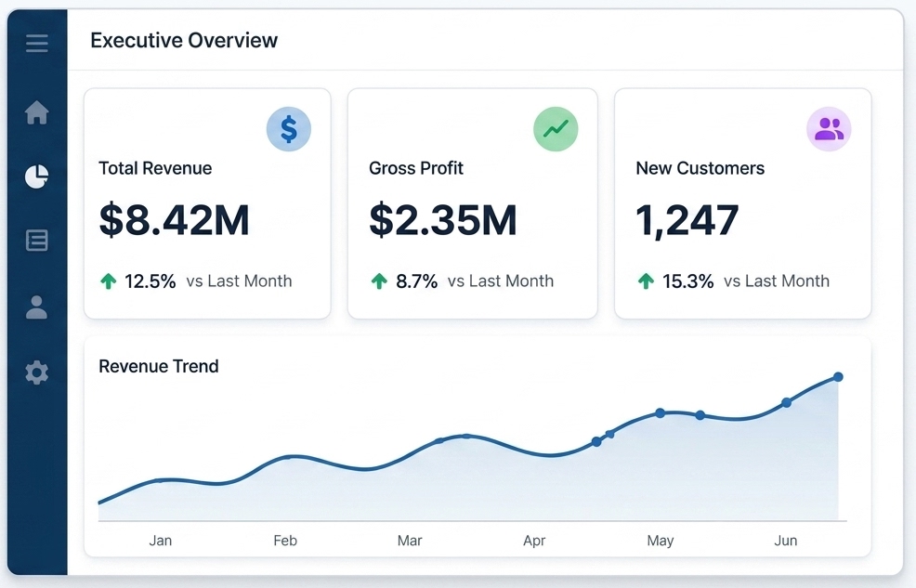This screenshot has width=916, height=588.
Task: Open the hamburger menu in sidebar
Action: tap(37, 44)
